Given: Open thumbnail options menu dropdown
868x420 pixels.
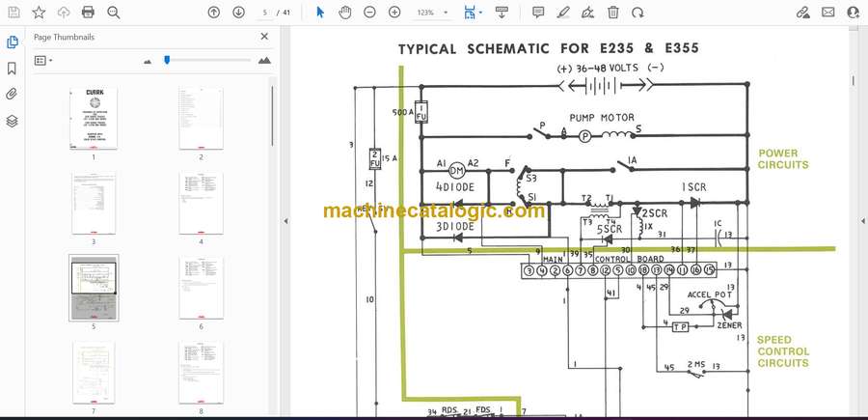Looking at the screenshot, I should (43, 61).
